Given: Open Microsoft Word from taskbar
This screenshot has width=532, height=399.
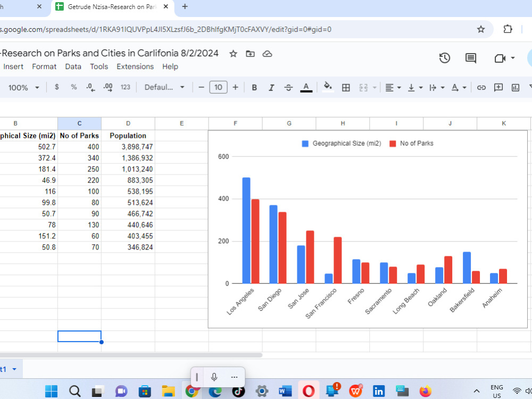Looking at the screenshot, I should [x=285, y=391].
